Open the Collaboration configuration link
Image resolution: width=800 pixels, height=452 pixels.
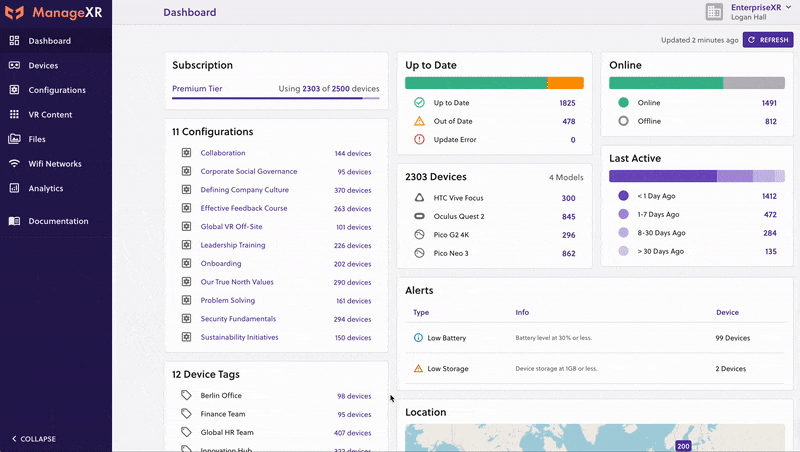[223, 153]
